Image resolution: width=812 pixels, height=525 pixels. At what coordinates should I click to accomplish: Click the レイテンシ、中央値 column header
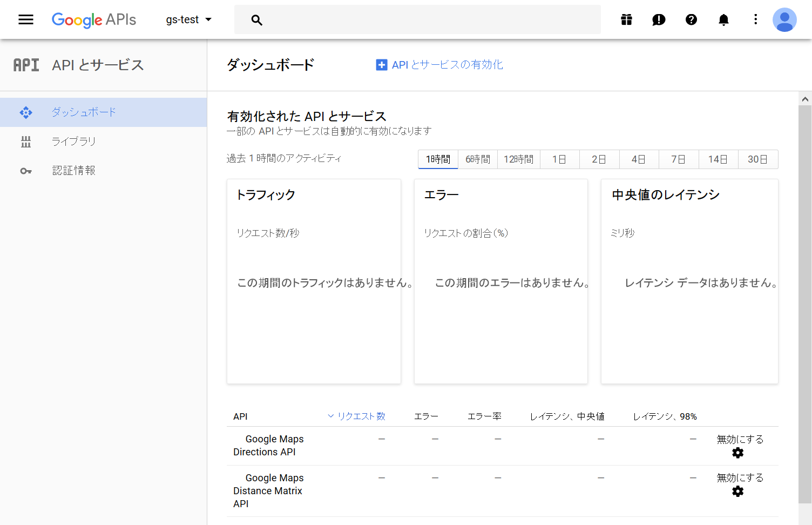click(x=567, y=416)
